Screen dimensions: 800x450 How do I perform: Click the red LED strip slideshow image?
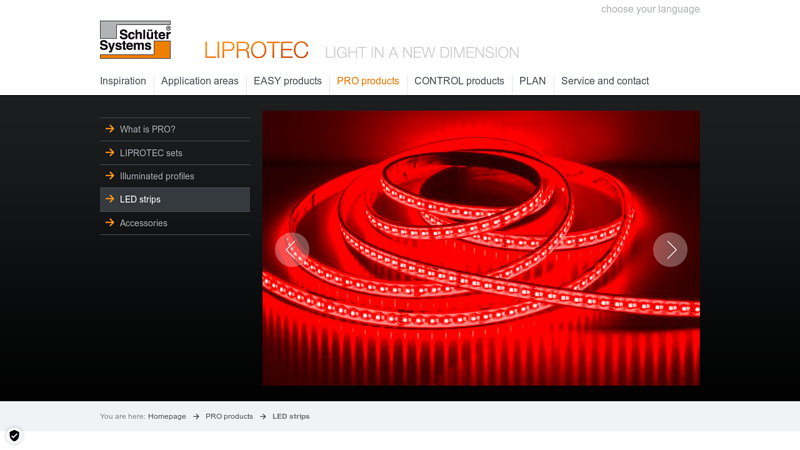(481, 248)
